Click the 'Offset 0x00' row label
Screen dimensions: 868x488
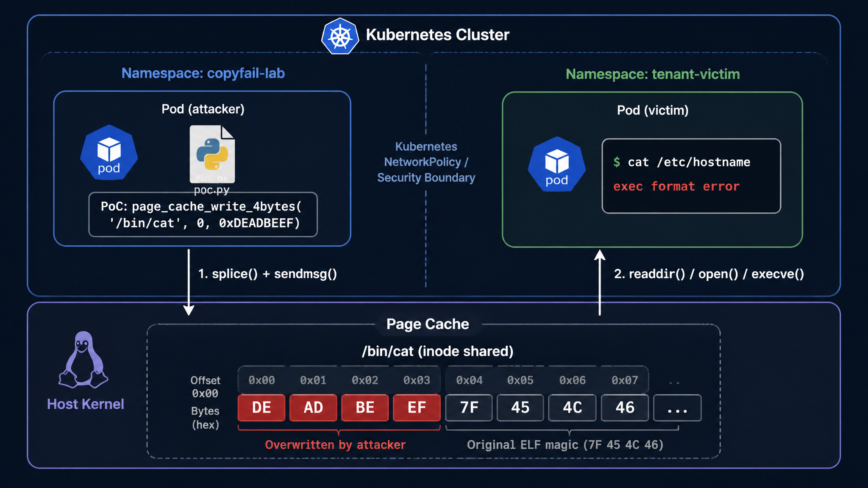(205, 387)
